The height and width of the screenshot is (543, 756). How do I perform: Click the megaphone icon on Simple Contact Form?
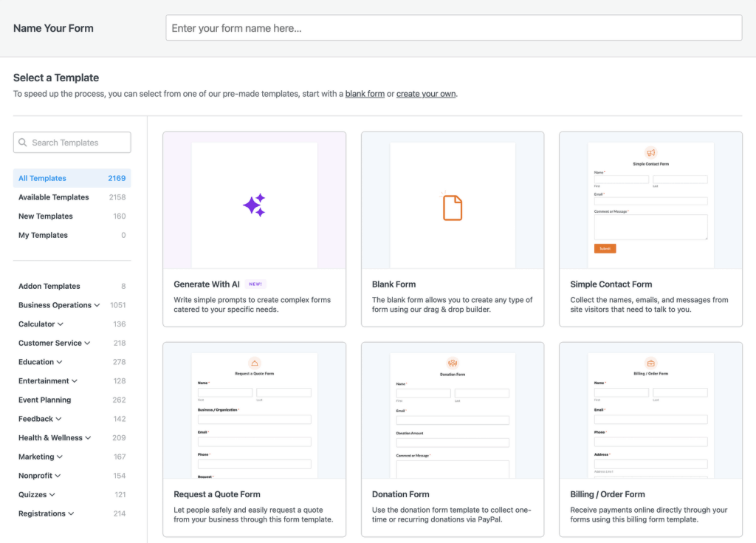click(x=650, y=153)
